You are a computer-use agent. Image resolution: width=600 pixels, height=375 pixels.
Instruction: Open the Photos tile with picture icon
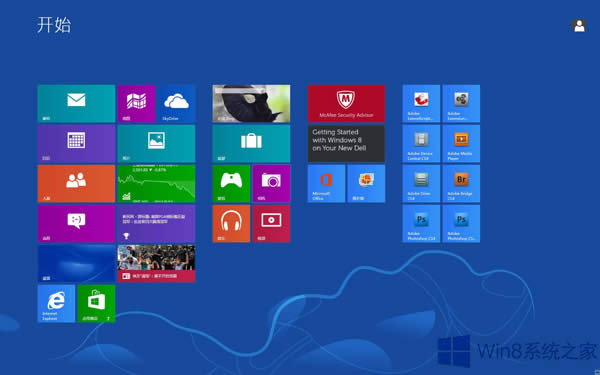click(156, 143)
